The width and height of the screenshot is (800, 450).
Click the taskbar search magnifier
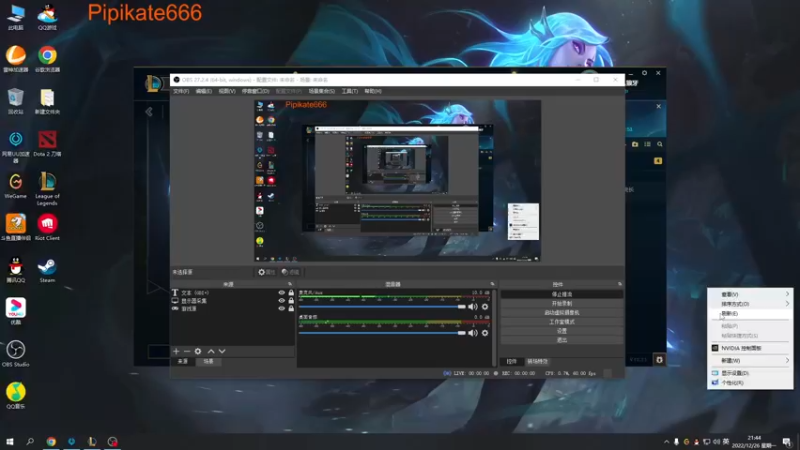30,441
